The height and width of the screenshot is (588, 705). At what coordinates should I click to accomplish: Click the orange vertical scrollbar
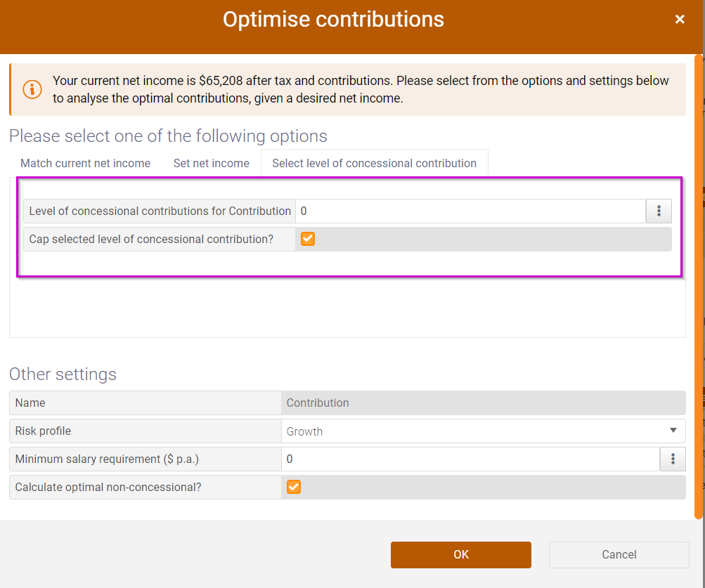coord(699,281)
